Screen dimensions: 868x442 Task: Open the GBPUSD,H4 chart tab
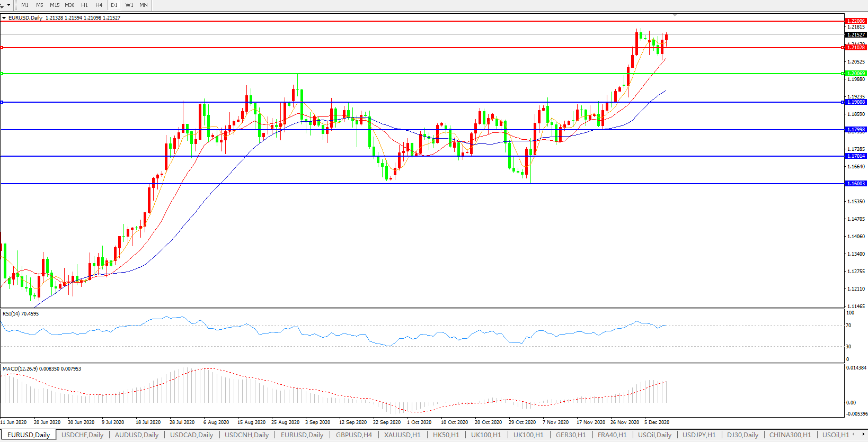[353, 435]
